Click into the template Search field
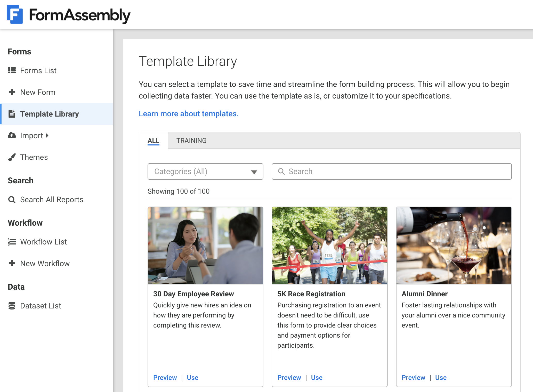 coord(397,172)
